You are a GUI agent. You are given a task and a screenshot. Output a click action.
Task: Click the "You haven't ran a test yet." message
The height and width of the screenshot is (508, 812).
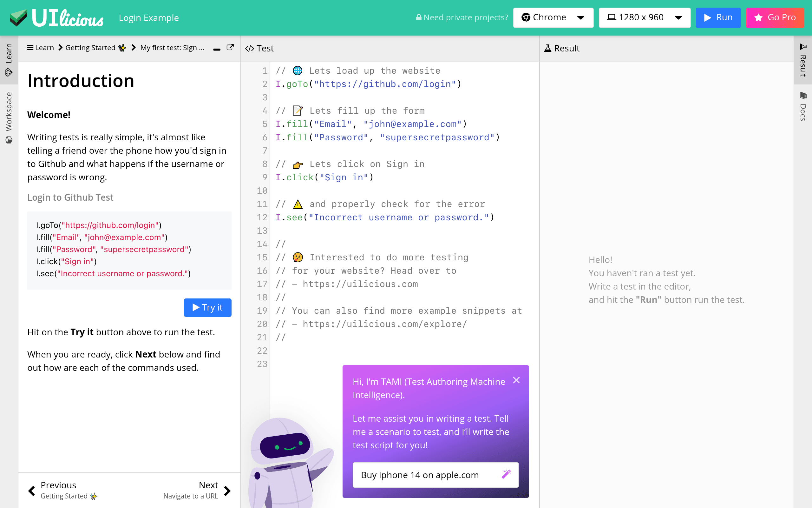[x=642, y=273]
